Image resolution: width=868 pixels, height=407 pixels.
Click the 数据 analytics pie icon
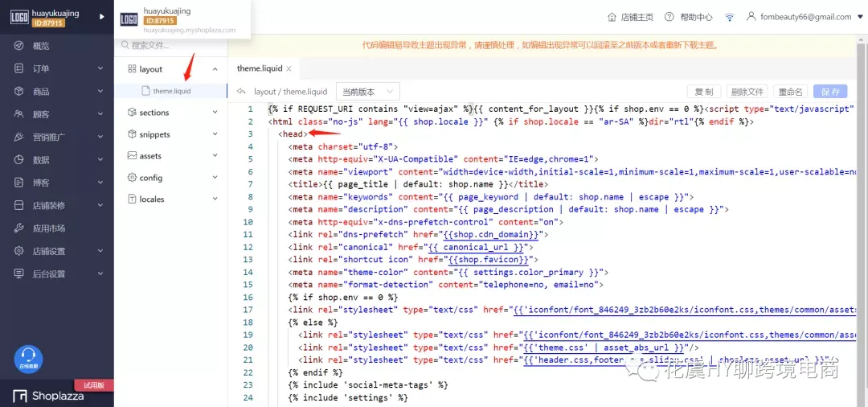click(x=19, y=159)
